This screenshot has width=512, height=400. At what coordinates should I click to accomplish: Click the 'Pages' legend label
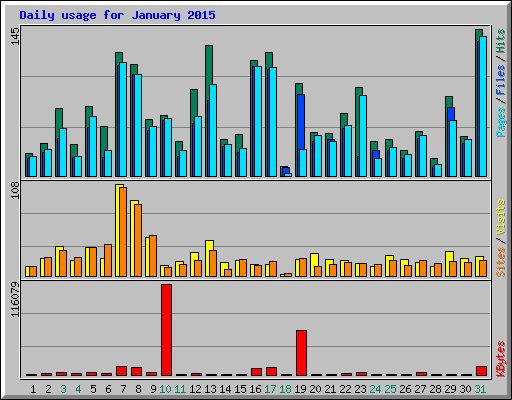tap(501, 122)
